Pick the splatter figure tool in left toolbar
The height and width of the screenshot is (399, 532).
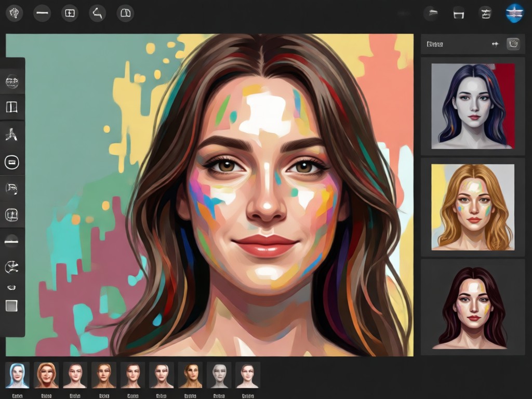(x=11, y=135)
